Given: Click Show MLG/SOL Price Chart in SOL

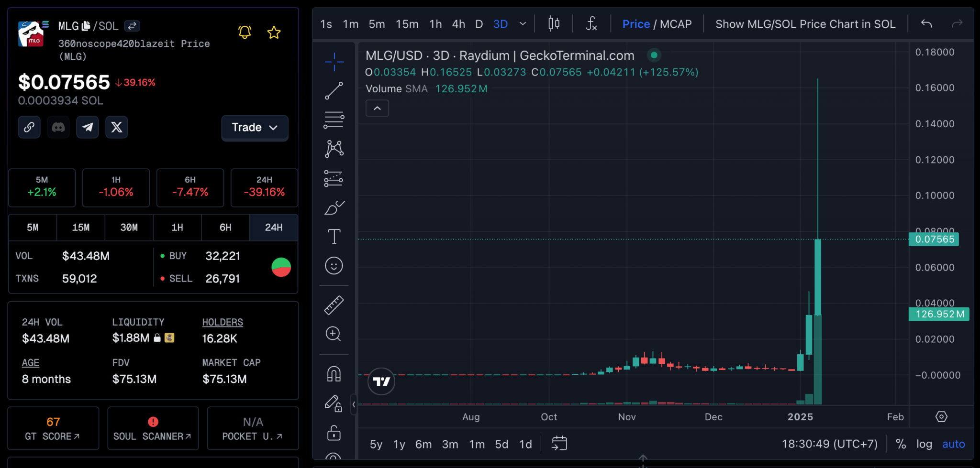Looking at the screenshot, I should pos(805,24).
